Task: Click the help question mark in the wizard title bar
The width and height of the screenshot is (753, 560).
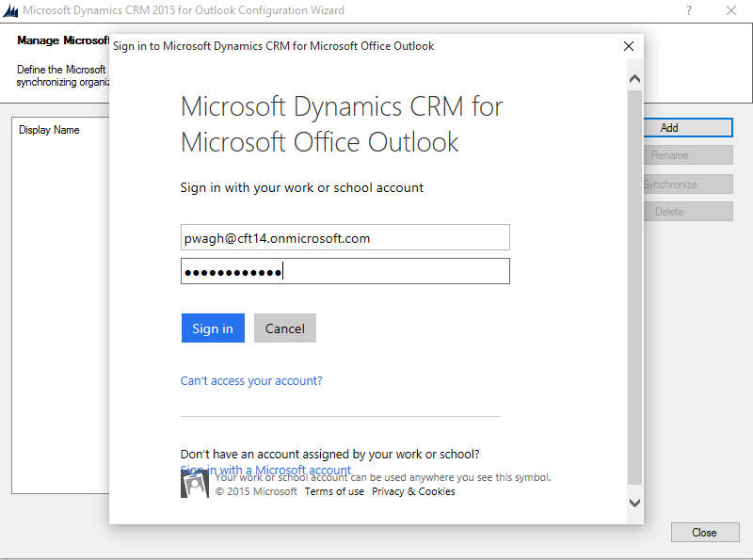Action: (689, 10)
